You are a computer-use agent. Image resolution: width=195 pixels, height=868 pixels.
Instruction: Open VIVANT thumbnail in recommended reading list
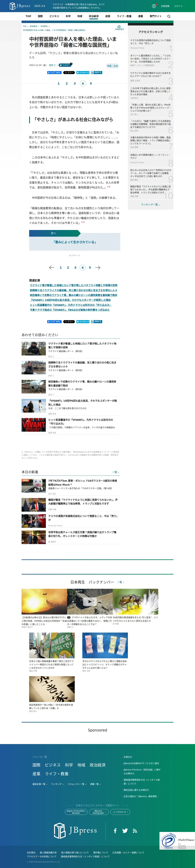pyautogui.click(x=34, y=425)
